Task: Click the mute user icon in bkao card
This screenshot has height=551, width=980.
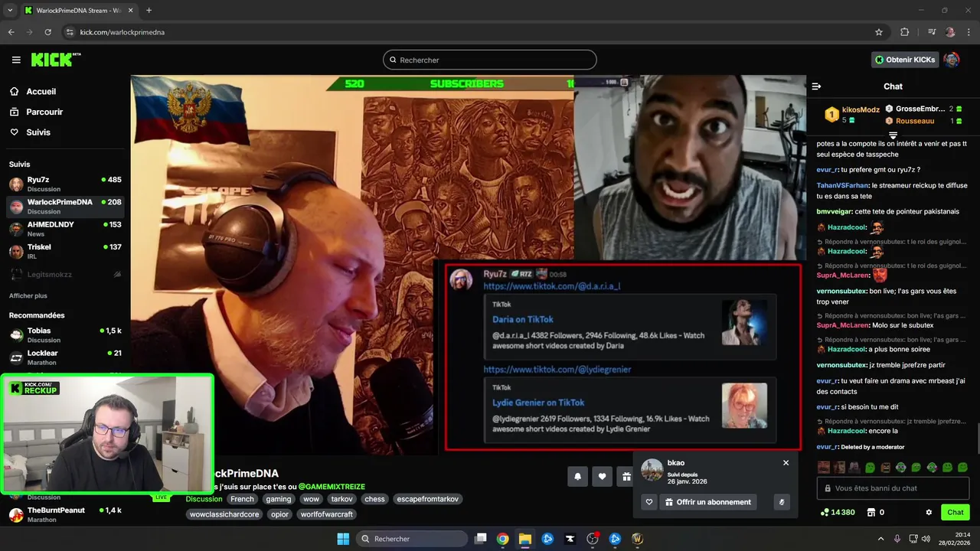Action: [781, 502]
